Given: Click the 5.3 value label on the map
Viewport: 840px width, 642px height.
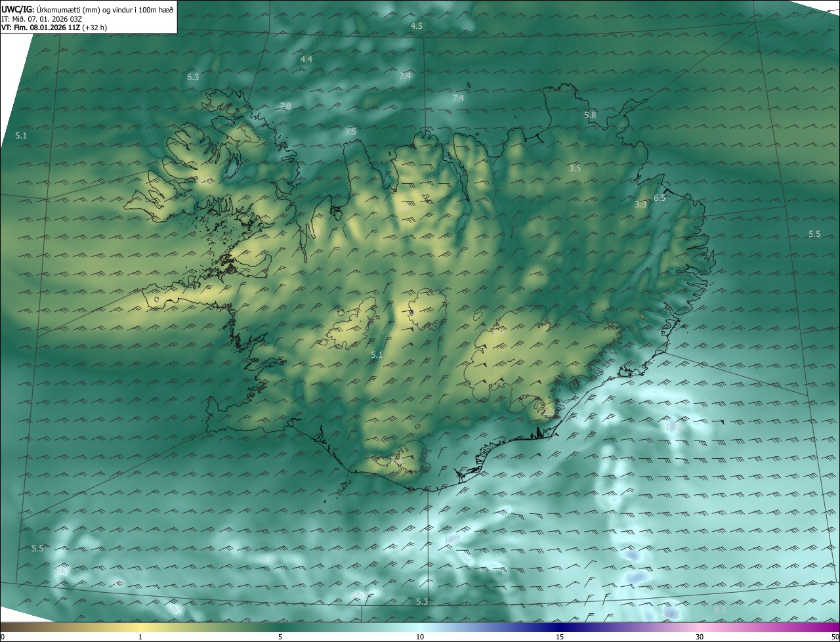Looking at the screenshot, I should 422,602.
